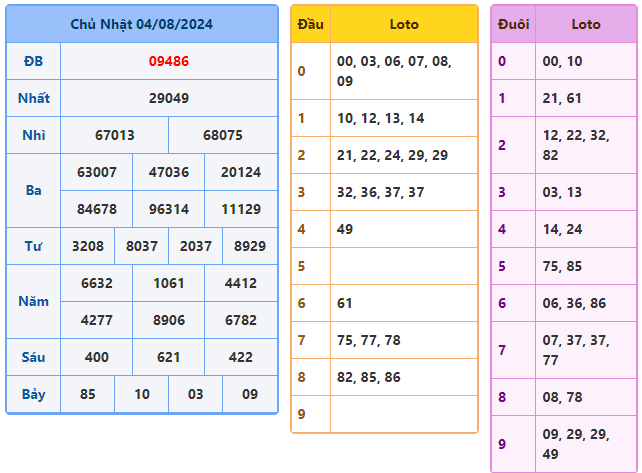Select the Loto header in the orange table

pos(403,24)
